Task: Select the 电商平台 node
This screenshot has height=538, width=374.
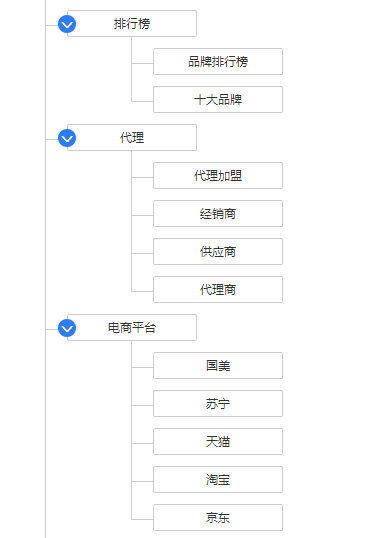Action: click(132, 328)
